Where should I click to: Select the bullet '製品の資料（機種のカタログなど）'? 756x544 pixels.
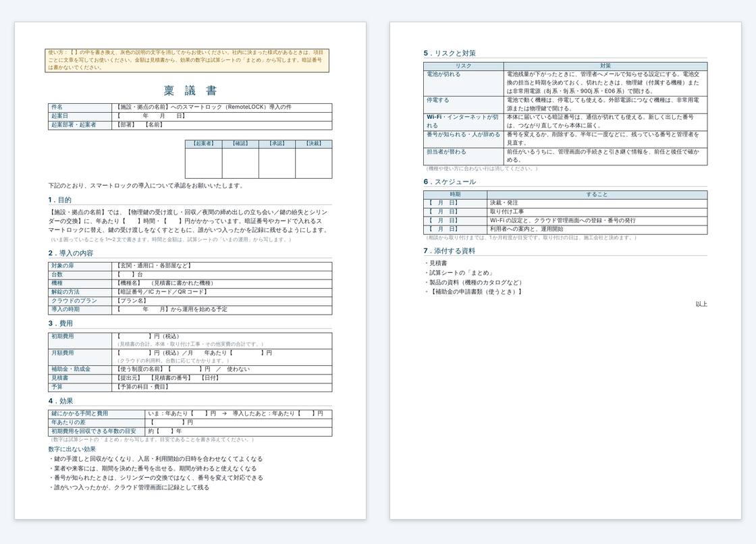(473, 283)
